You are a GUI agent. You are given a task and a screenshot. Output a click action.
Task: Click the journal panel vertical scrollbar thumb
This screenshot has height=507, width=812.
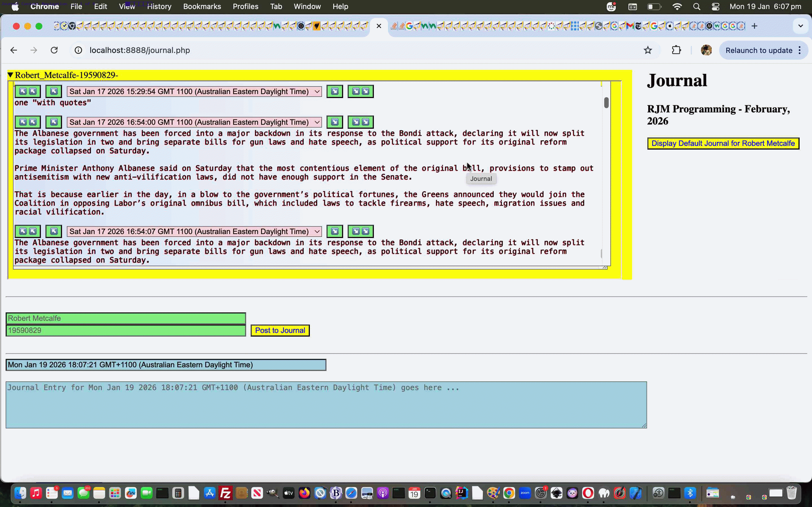[606, 103]
